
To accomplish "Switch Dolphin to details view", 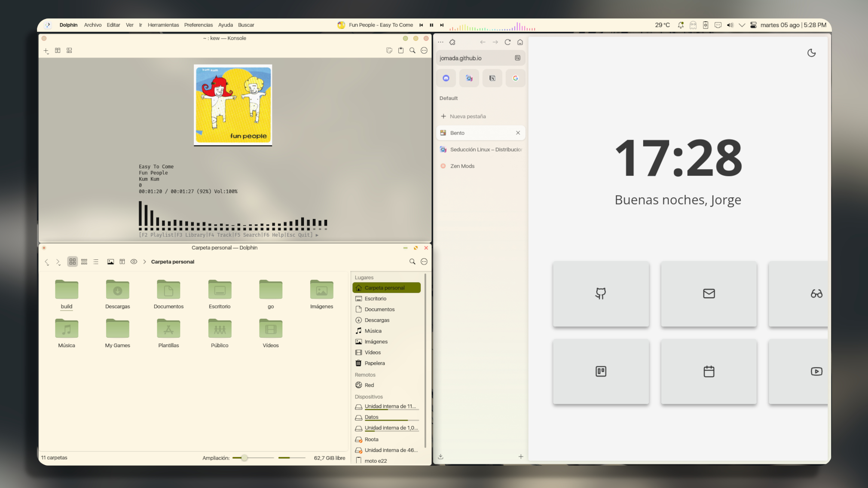I will [96, 262].
